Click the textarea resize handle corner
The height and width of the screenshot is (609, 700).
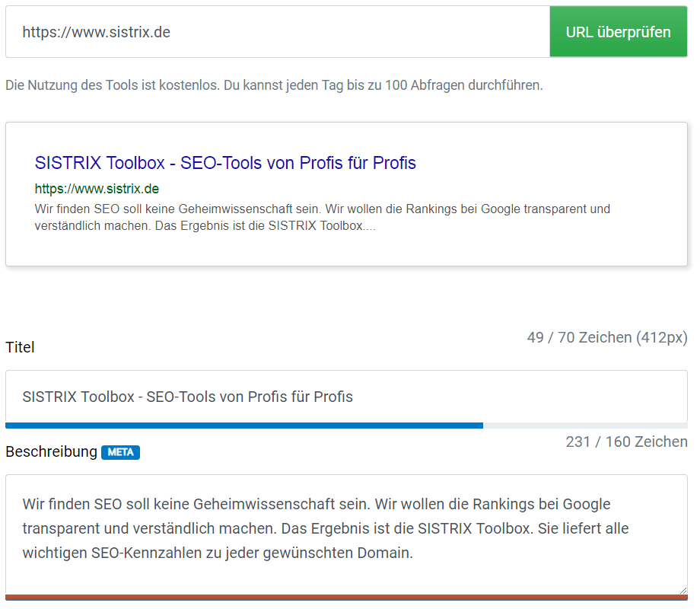tap(683, 590)
